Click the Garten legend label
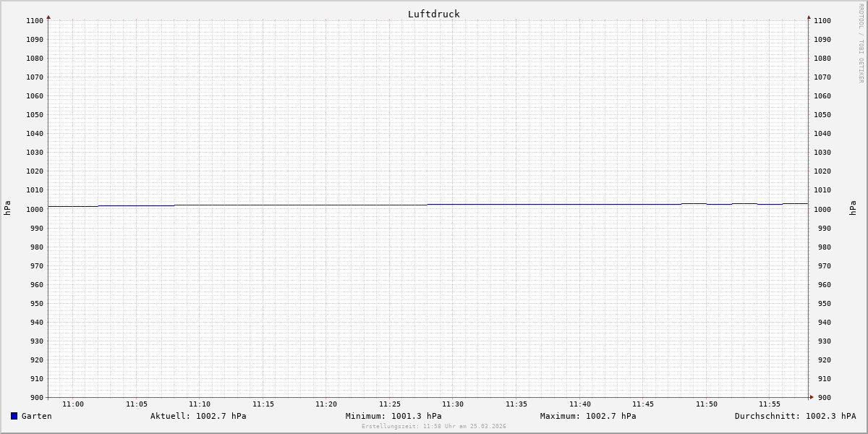This screenshot has width=868, height=434. point(36,416)
